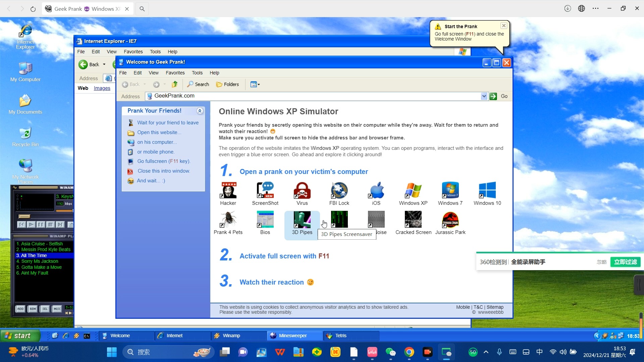This screenshot has width=644, height=362.
Task: Open Favorites menu in Welcome window
Action: (175, 73)
